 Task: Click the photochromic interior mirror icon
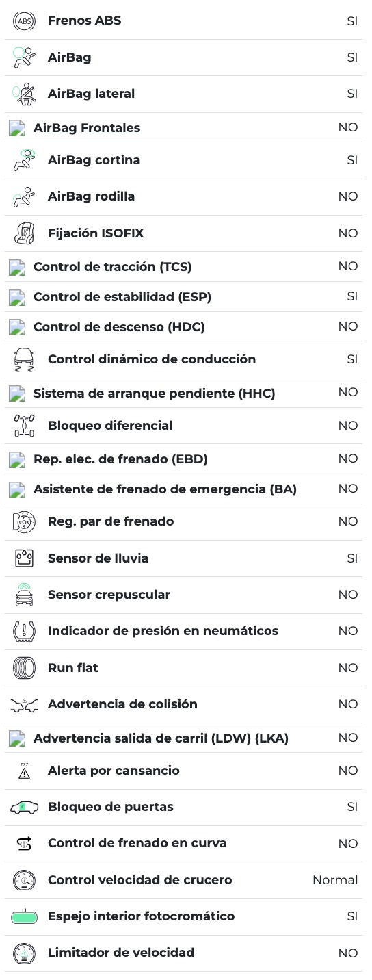click(x=24, y=916)
